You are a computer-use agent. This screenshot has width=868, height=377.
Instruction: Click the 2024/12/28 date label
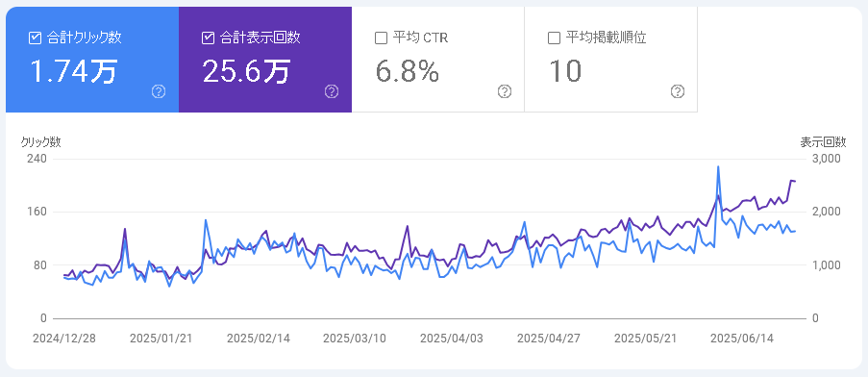click(x=64, y=339)
